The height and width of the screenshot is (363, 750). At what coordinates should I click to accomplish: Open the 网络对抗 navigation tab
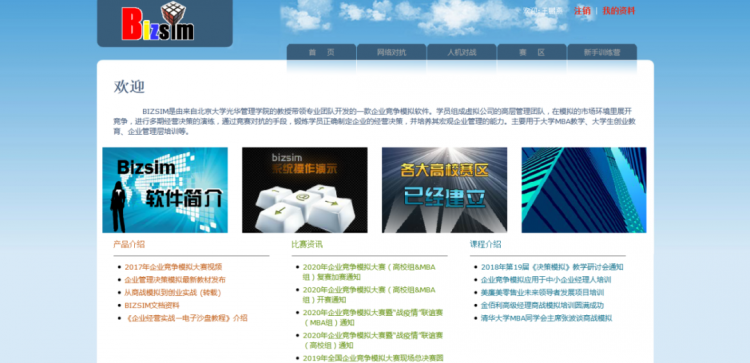click(x=391, y=53)
